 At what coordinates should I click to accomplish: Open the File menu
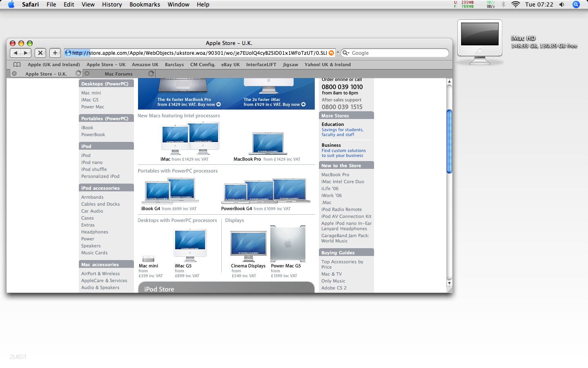pyautogui.click(x=51, y=4)
